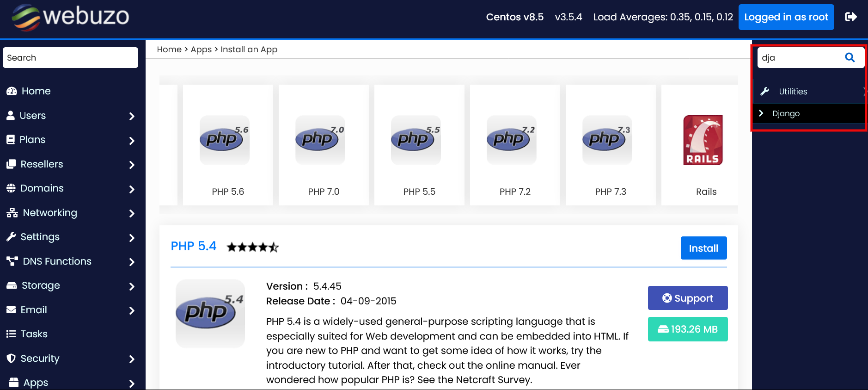
Task: Select the PHP 5.5 app icon
Action: [416, 140]
